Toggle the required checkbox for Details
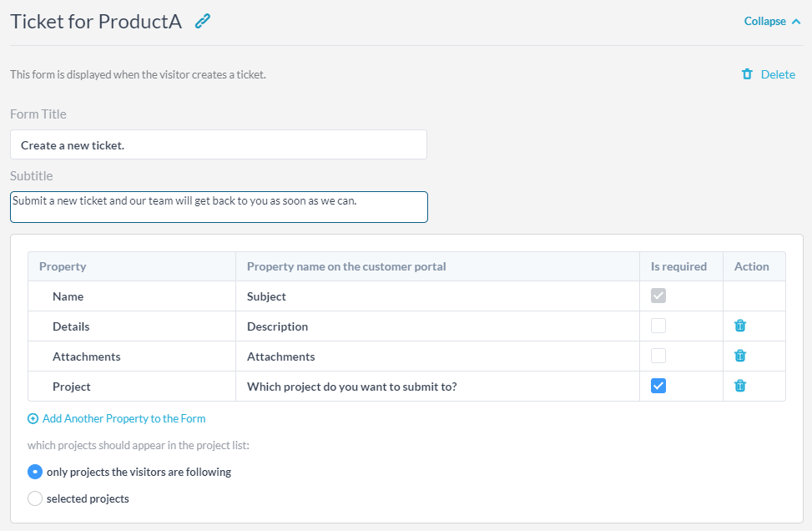Image resolution: width=812 pixels, height=531 pixels. point(658,326)
